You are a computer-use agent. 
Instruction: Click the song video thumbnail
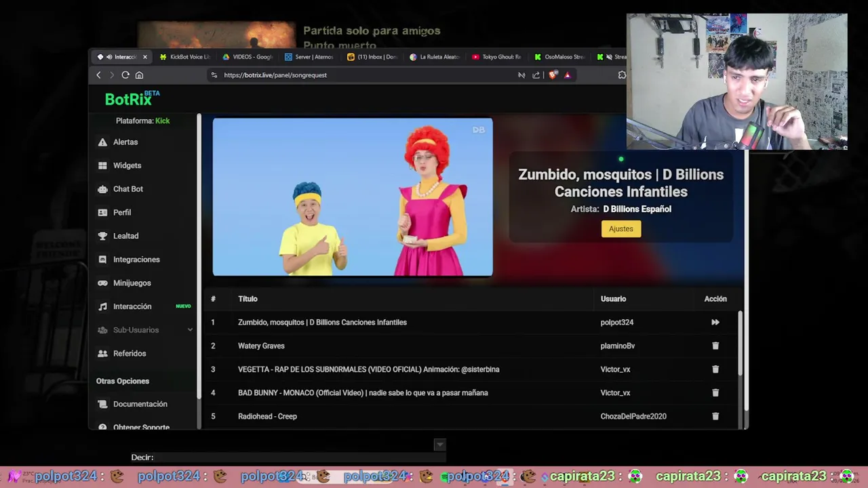point(353,197)
